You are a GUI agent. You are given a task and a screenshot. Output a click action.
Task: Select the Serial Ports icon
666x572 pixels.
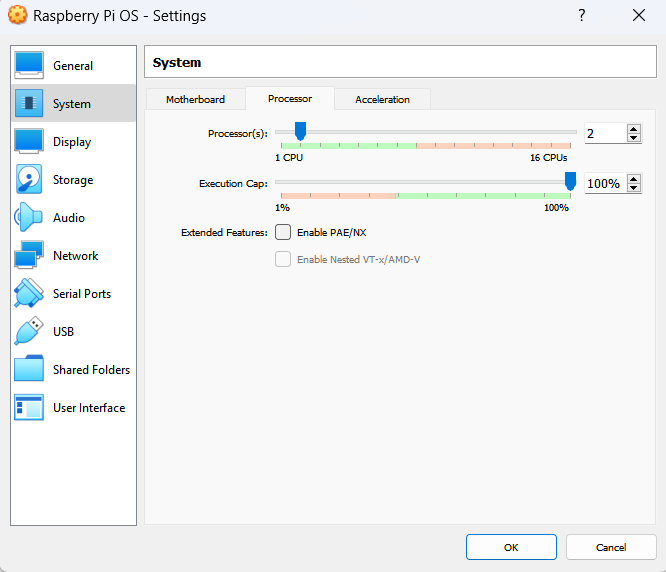[29, 294]
